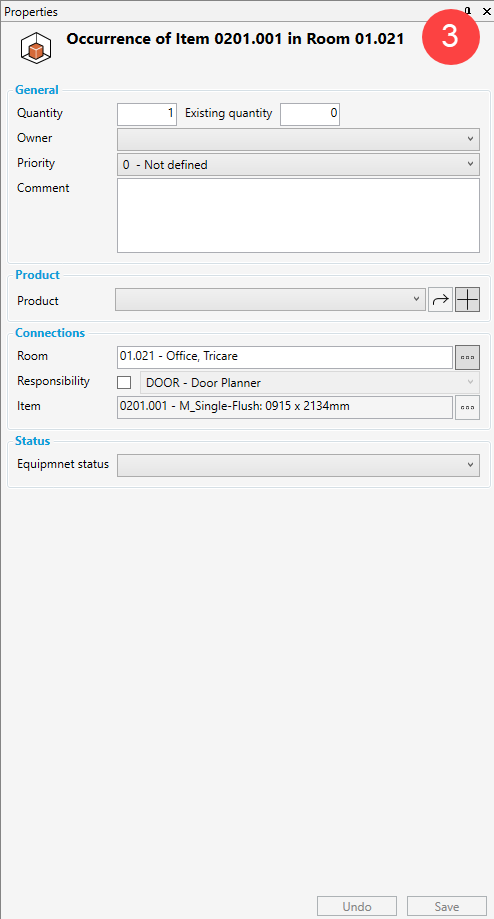
Task: Click the item occurrence cube icon
Action: pos(36,48)
